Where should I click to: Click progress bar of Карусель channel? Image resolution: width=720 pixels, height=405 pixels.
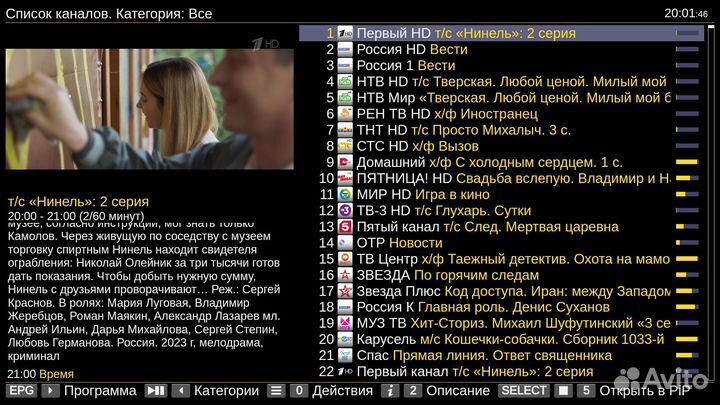(x=687, y=339)
